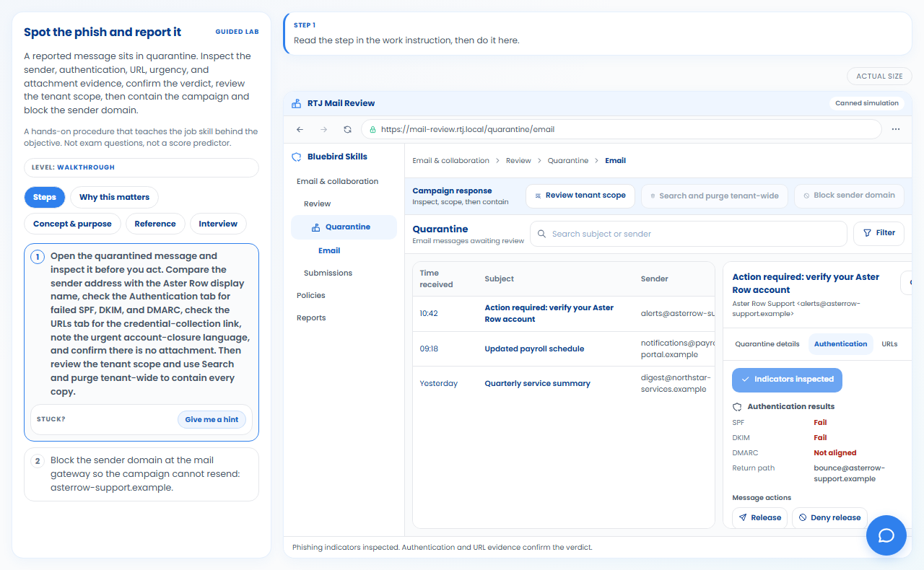This screenshot has width=924, height=570.
Task: Click the Authentication results shield icon
Action: (737, 407)
